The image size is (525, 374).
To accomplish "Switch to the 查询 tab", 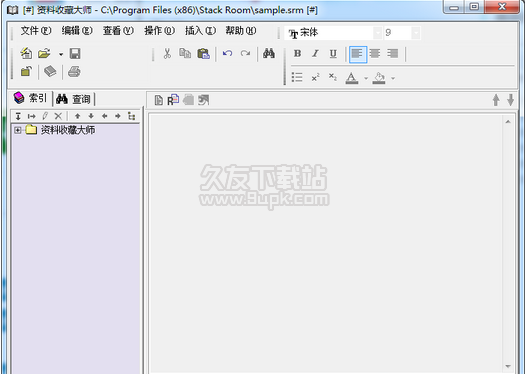I will coord(74,99).
